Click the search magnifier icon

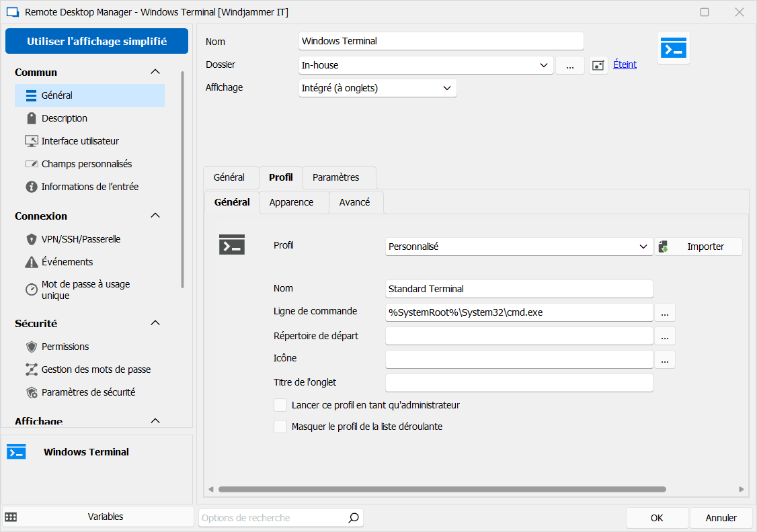click(353, 518)
